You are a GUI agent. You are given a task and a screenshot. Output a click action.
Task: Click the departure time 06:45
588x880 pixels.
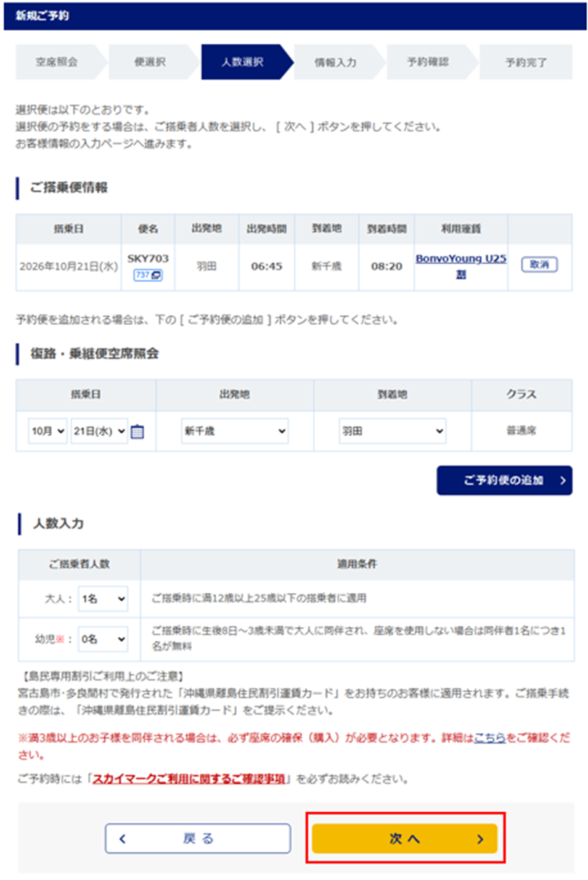(x=267, y=266)
